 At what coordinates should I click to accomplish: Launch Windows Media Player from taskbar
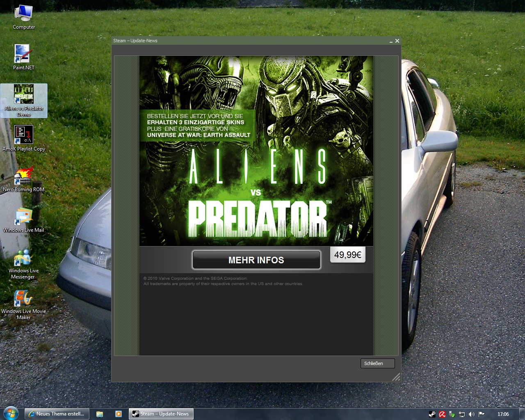point(119,414)
